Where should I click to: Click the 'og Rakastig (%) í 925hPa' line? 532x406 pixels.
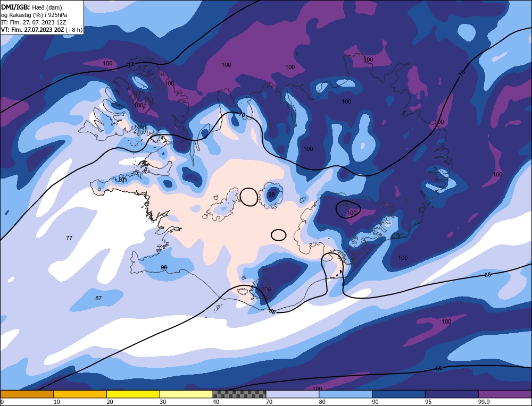pyautogui.click(x=34, y=15)
